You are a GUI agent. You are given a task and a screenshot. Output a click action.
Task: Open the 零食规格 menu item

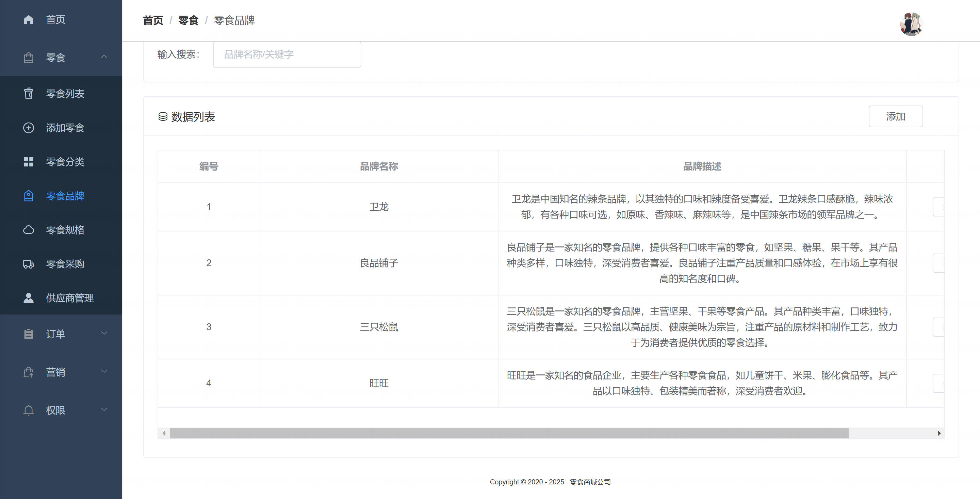61,230
